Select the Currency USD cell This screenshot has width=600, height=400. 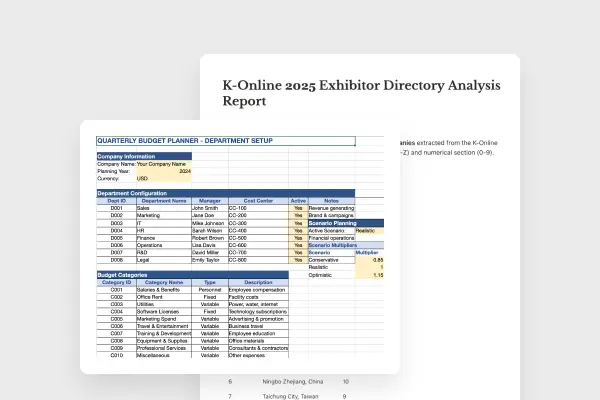tap(163, 180)
